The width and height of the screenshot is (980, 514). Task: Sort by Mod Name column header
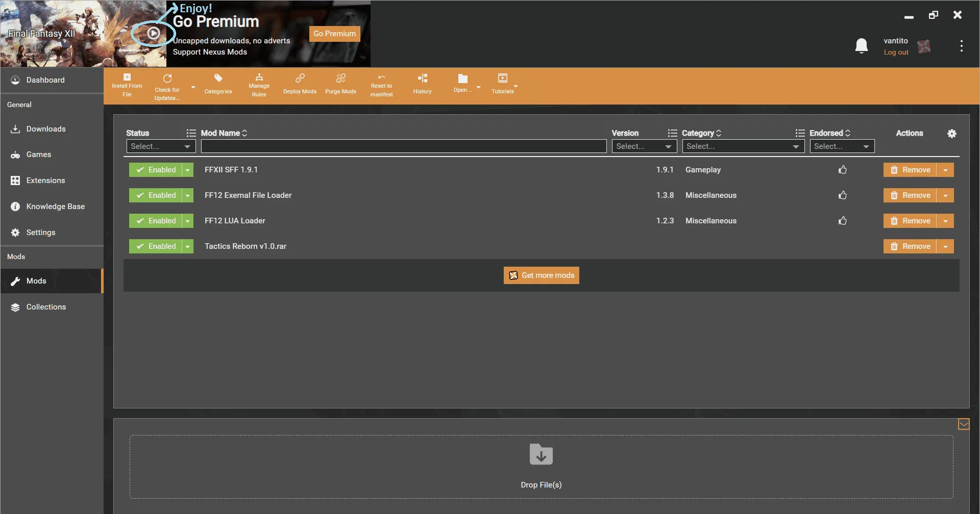[x=224, y=133]
